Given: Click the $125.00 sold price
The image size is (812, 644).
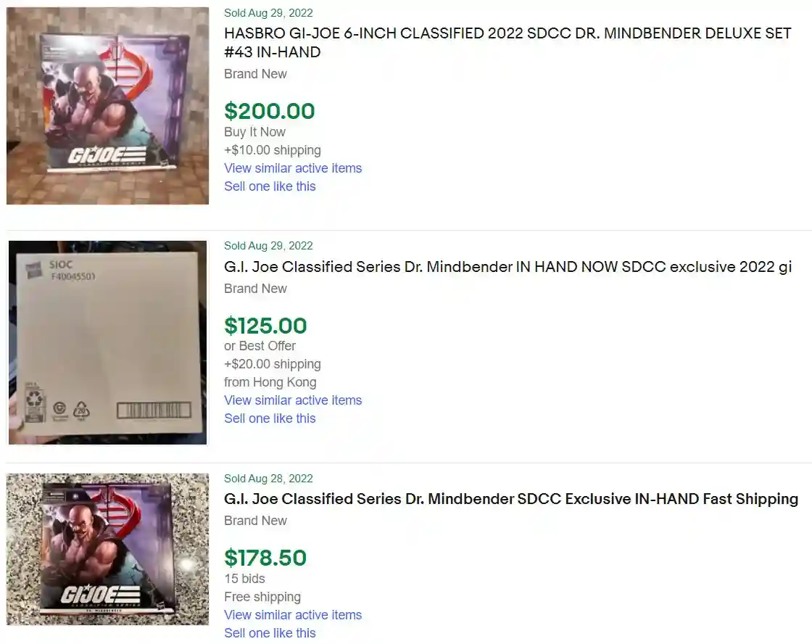Looking at the screenshot, I should pos(265,326).
